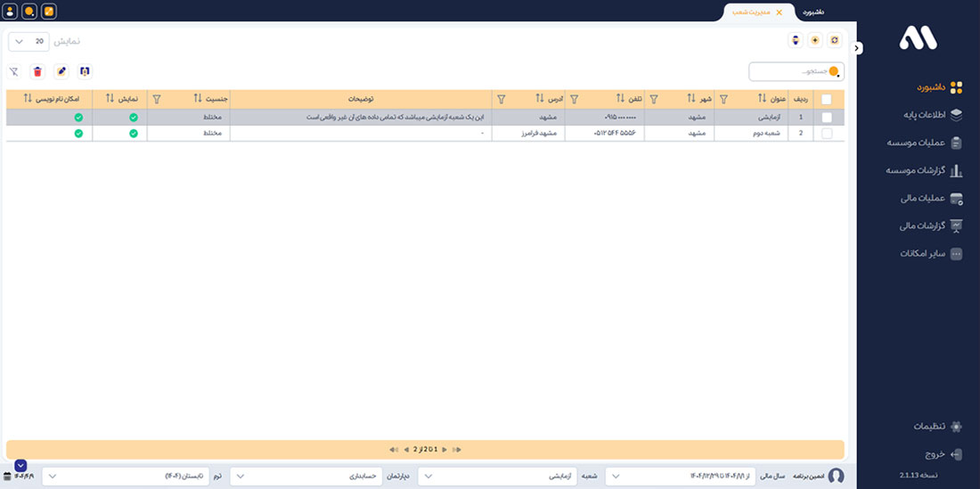Click the refresh icon in the top toolbar
The height and width of the screenshot is (489, 980).
[835, 41]
